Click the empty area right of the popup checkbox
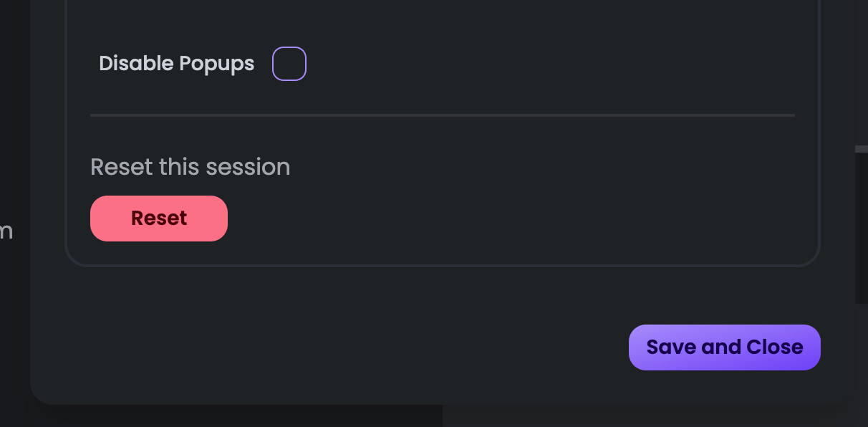This screenshot has height=427, width=868. [551, 64]
